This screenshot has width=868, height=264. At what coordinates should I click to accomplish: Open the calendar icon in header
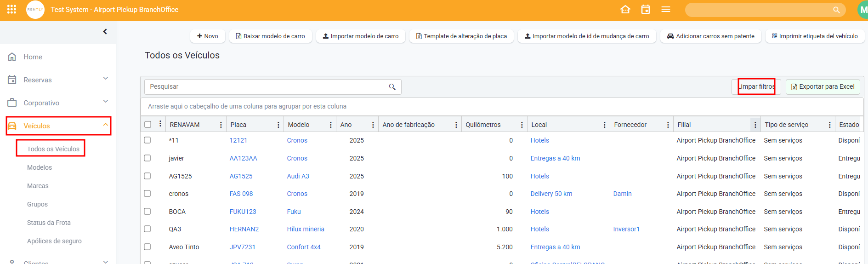(x=645, y=9)
